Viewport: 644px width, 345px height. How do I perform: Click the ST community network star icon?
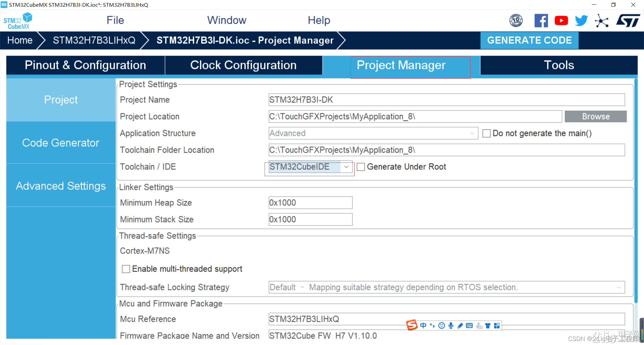tap(602, 20)
